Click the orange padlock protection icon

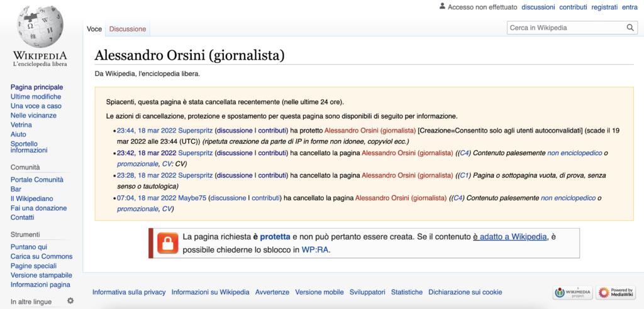coord(167,243)
